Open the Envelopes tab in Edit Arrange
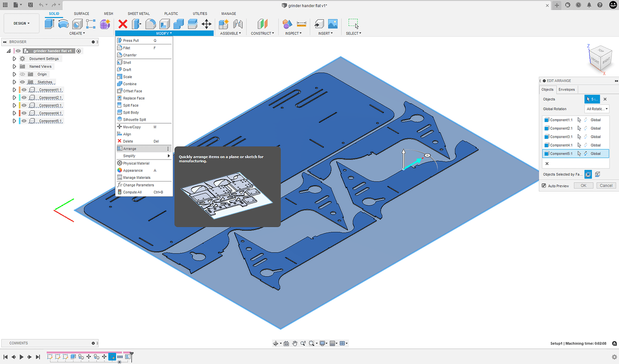Viewport: 619px width, 364px height. tap(567, 89)
